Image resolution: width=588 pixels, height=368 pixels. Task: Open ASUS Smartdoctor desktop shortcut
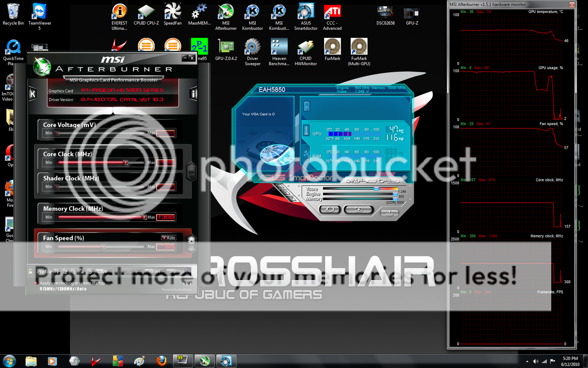click(306, 17)
